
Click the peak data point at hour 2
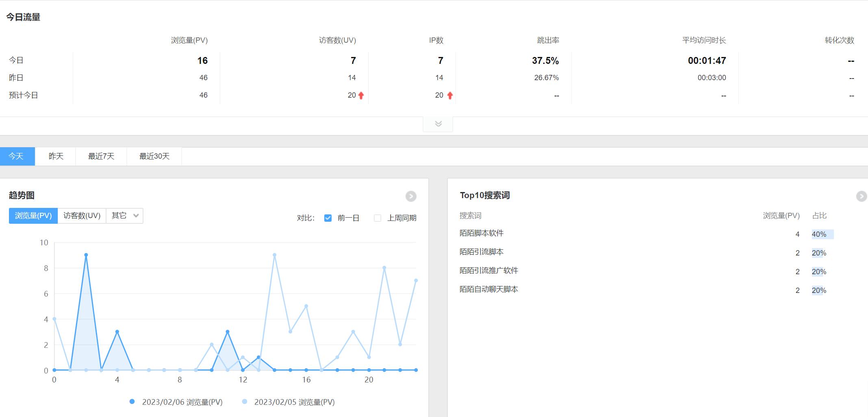click(86, 255)
